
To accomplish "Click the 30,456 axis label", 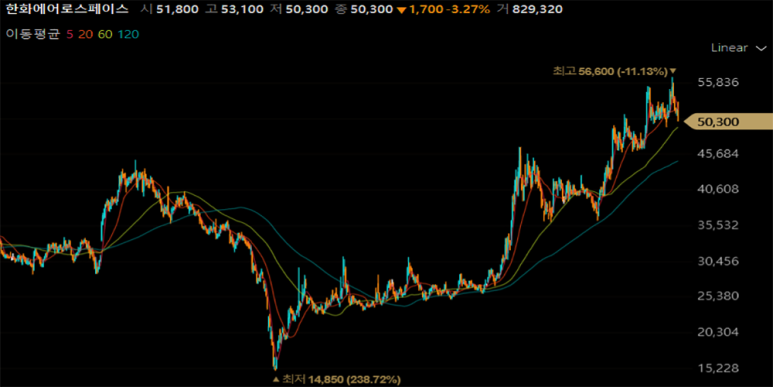I will point(718,261).
